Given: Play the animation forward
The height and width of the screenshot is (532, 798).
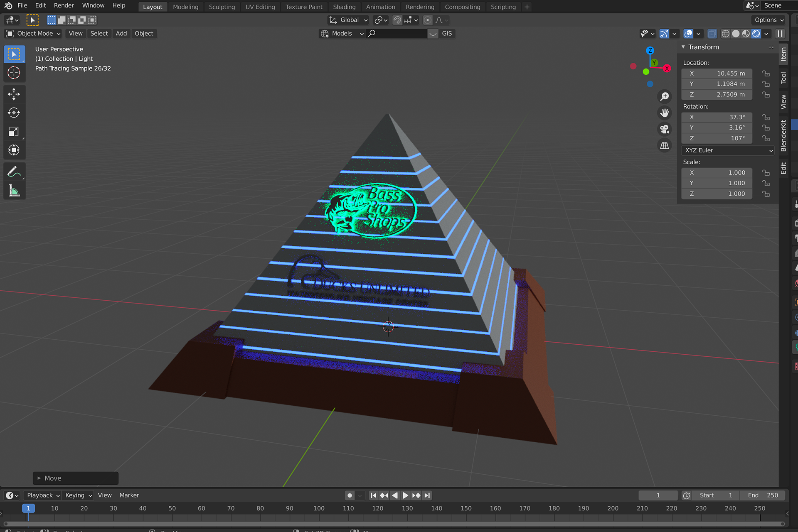Looking at the screenshot, I should point(405,495).
